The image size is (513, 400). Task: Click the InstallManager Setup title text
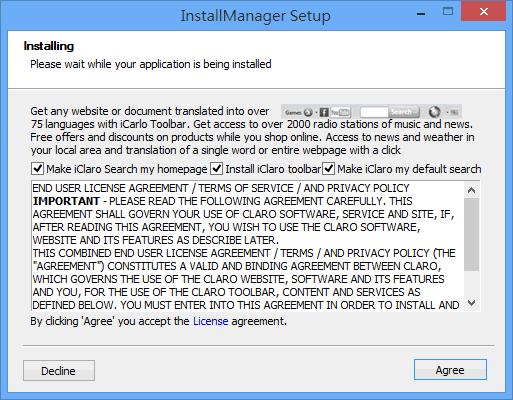[x=255, y=16]
